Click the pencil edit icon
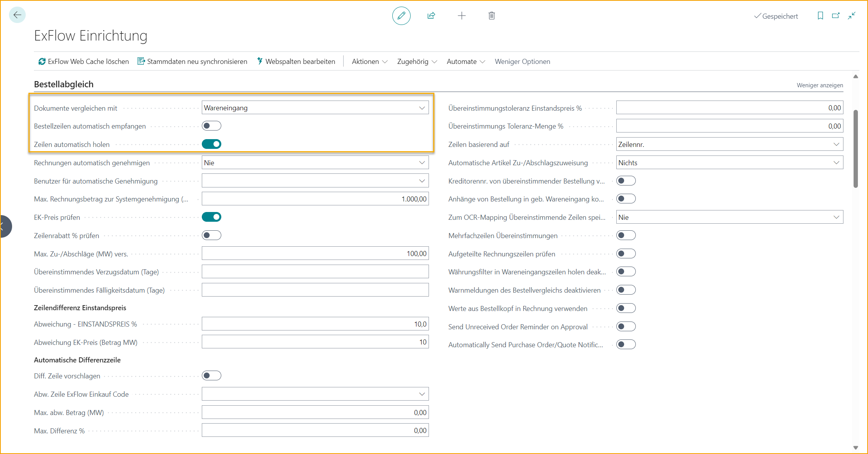Image resolution: width=868 pixels, height=454 pixels. [401, 16]
